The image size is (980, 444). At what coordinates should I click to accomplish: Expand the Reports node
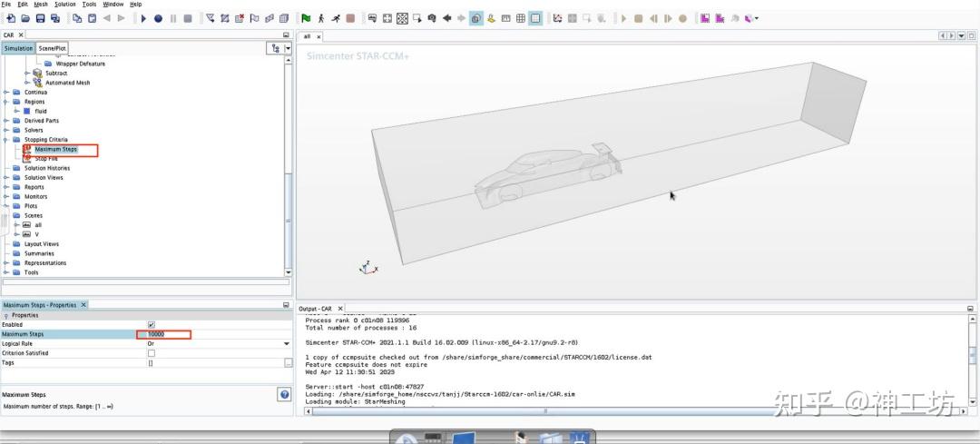(x=6, y=187)
